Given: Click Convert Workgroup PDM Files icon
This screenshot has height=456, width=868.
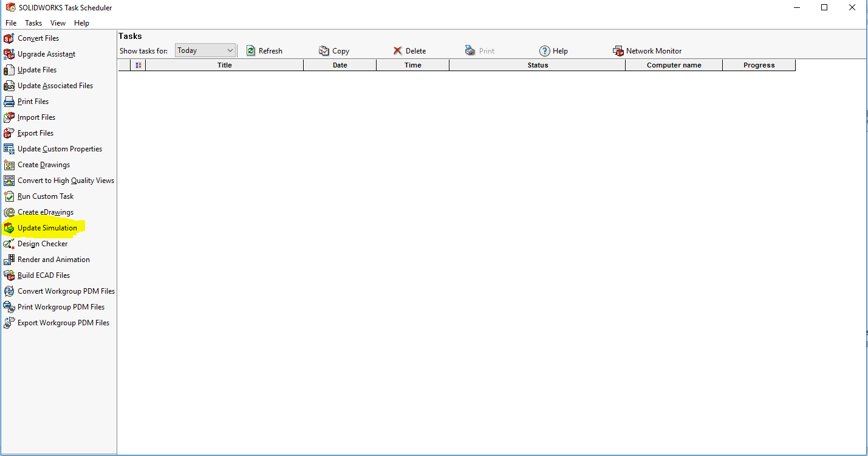Looking at the screenshot, I should click(x=9, y=291).
